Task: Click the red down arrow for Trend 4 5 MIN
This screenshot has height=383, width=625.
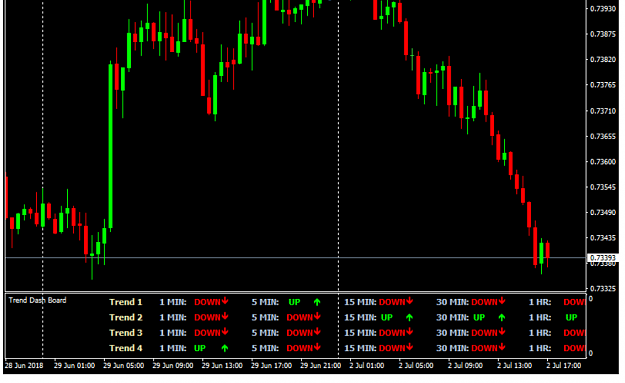Action: (x=317, y=347)
